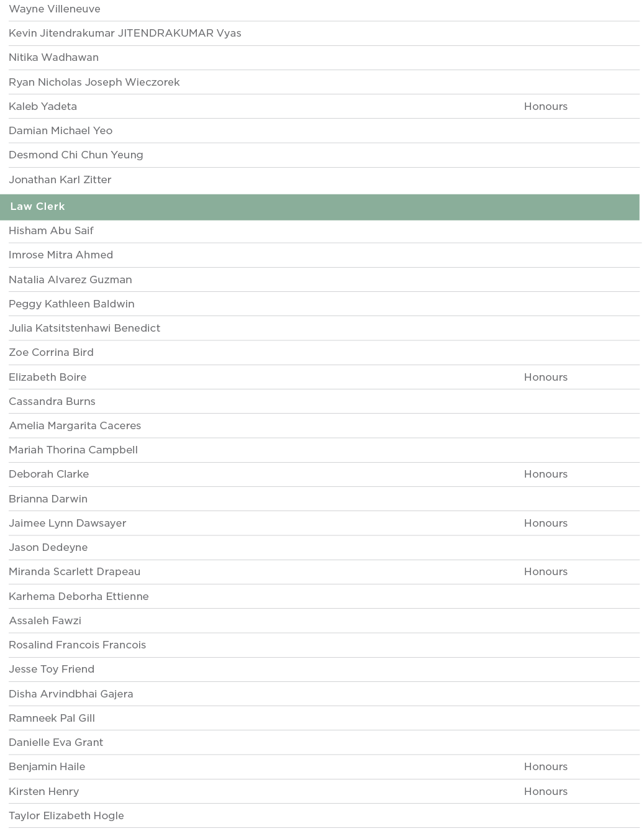Select Desmond Chi Chun Yeung
Image resolution: width=644 pixels, height=831 pixels.
[x=76, y=155]
